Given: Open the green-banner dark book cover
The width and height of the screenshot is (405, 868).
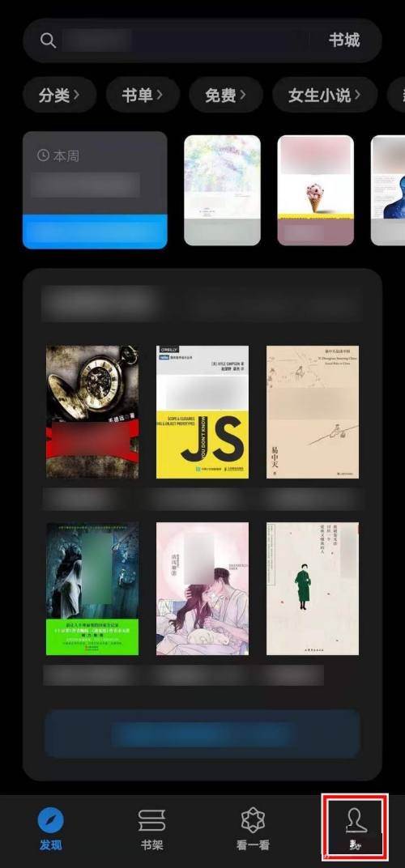Looking at the screenshot, I should tap(92, 589).
